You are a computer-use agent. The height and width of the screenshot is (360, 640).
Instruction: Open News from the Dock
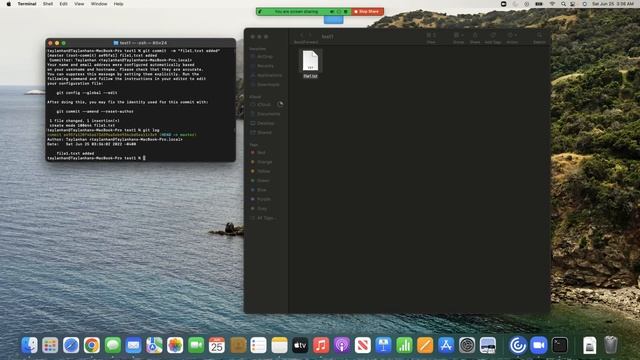[x=362, y=345]
